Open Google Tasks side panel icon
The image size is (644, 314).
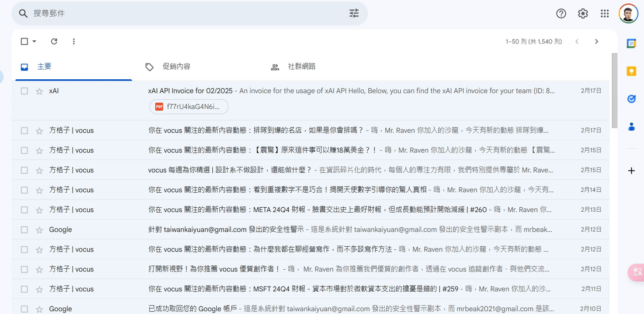click(631, 99)
